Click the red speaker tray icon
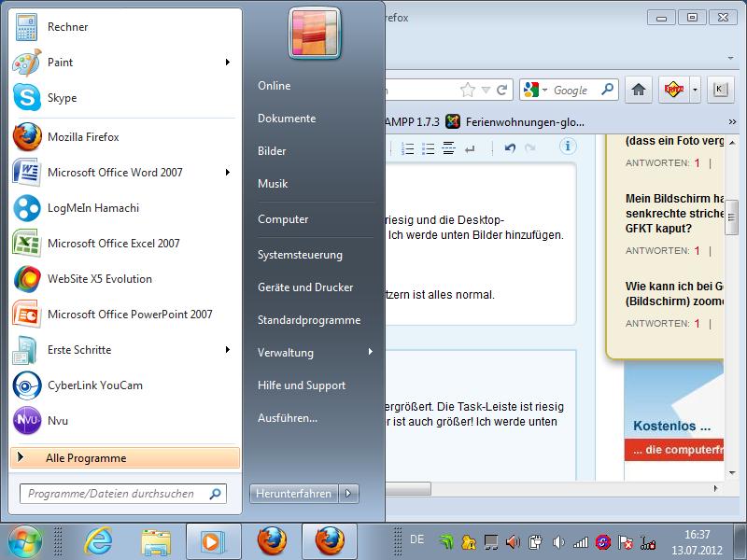This screenshot has width=747, height=560. [x=513, y=542]
